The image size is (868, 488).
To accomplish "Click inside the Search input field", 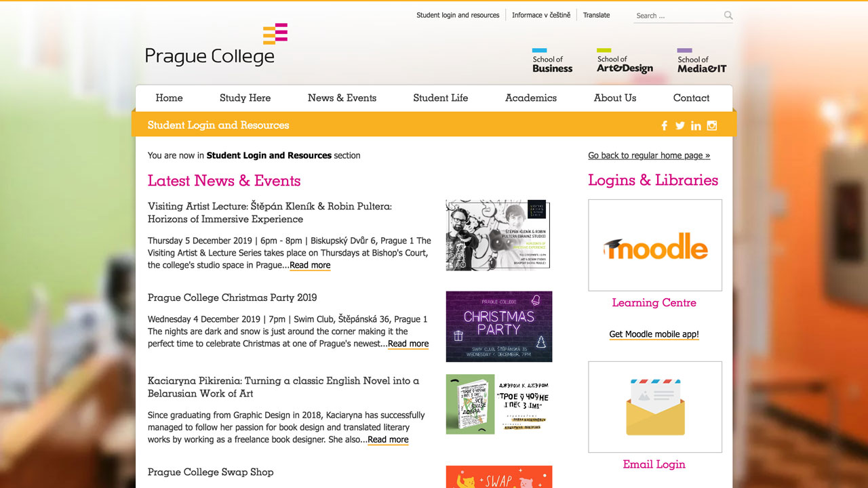I will click(677, 16).
